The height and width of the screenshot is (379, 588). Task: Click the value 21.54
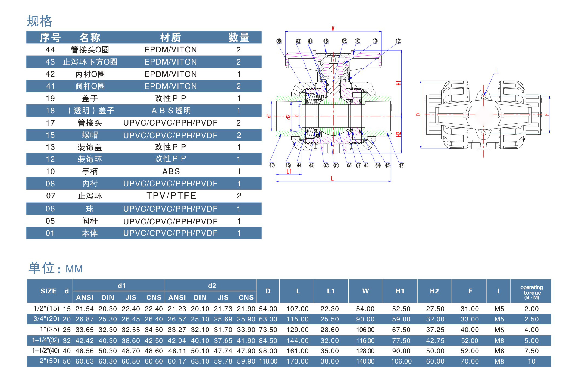pos(85,309)
